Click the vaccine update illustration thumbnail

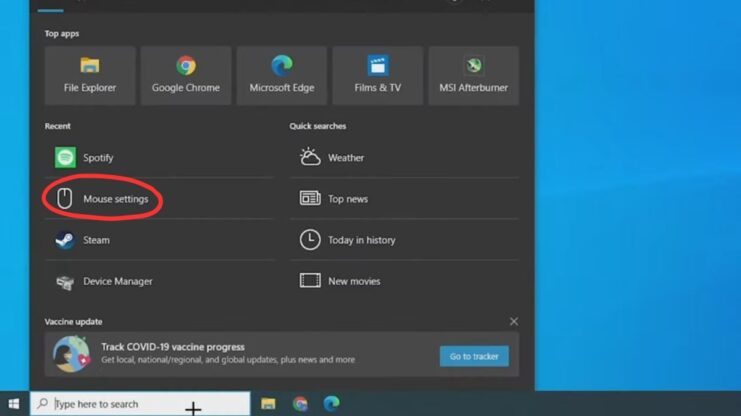[x=71, y=354]
